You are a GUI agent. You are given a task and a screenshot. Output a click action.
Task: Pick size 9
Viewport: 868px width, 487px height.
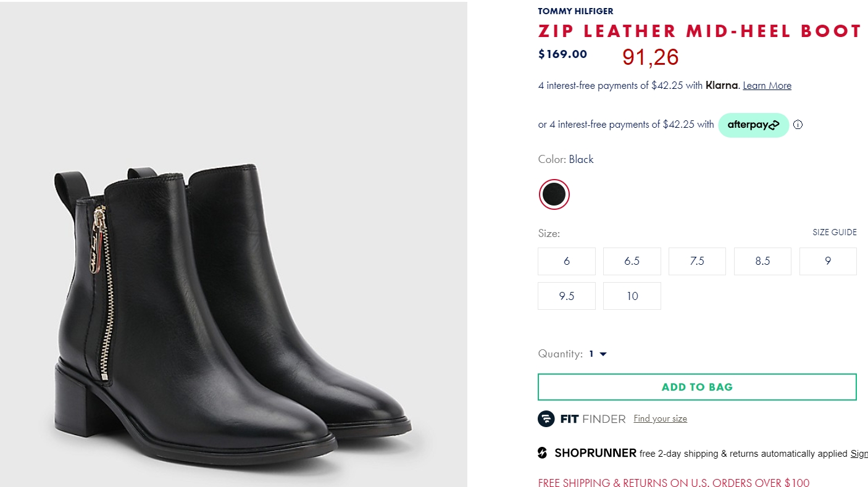(828, 261)
